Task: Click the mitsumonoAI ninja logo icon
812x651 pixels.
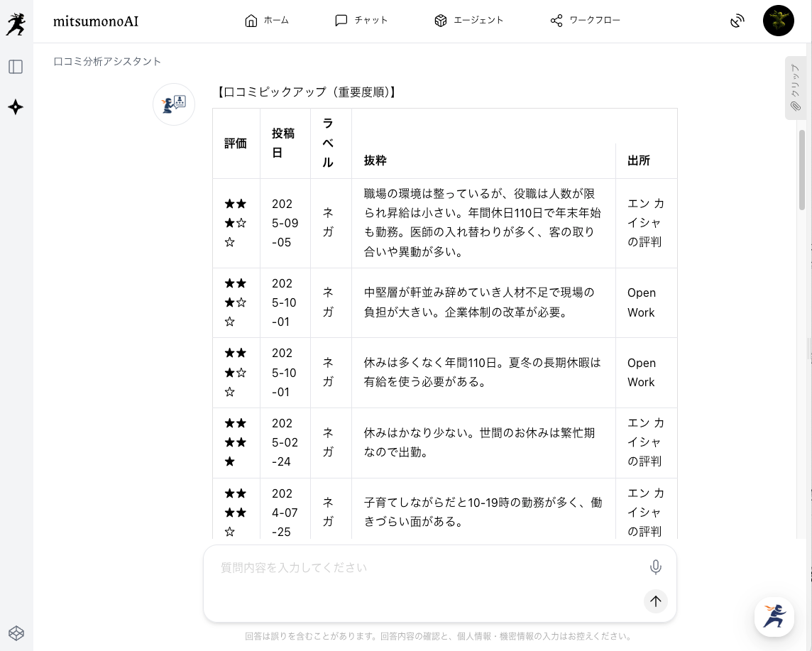Action: tap(15, 23)
